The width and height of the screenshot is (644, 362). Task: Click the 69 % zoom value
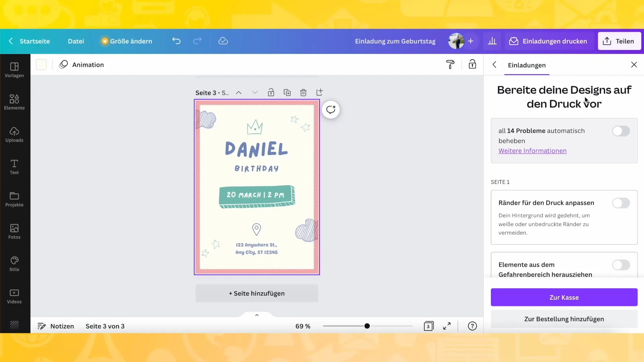pyautogui.click(x=303, y=326)
